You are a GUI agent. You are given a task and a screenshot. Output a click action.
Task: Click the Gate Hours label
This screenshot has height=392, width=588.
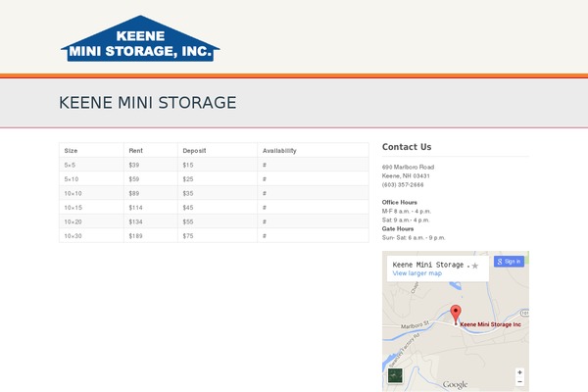pyautogui.click(x=398, y=228)
